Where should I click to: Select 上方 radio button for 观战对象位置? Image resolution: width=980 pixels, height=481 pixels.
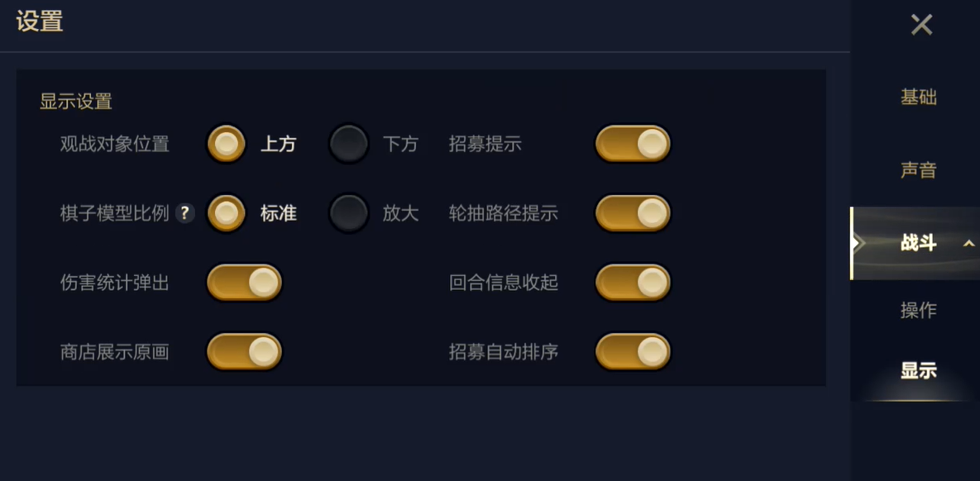click(x=226, y=144)
